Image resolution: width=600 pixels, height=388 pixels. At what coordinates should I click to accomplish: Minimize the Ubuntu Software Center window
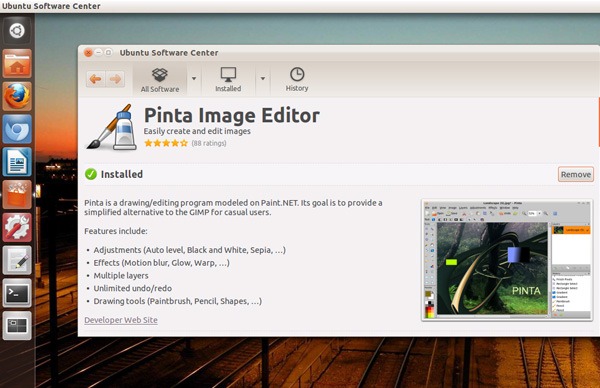click(x=99, y=52)
